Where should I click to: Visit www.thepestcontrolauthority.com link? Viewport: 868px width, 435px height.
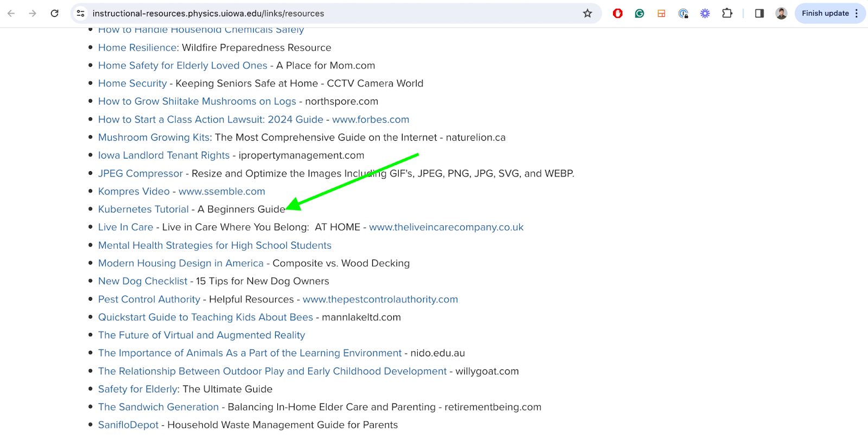coord(380,299)
